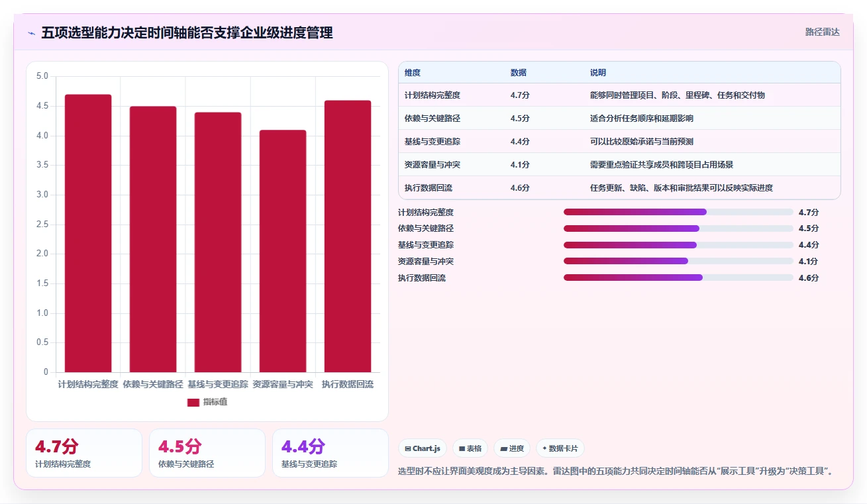Click the chart bar for 依赖与关键路径
Image resolution: width=867 pixels, height=504 pixels.
tap(153, 239)
